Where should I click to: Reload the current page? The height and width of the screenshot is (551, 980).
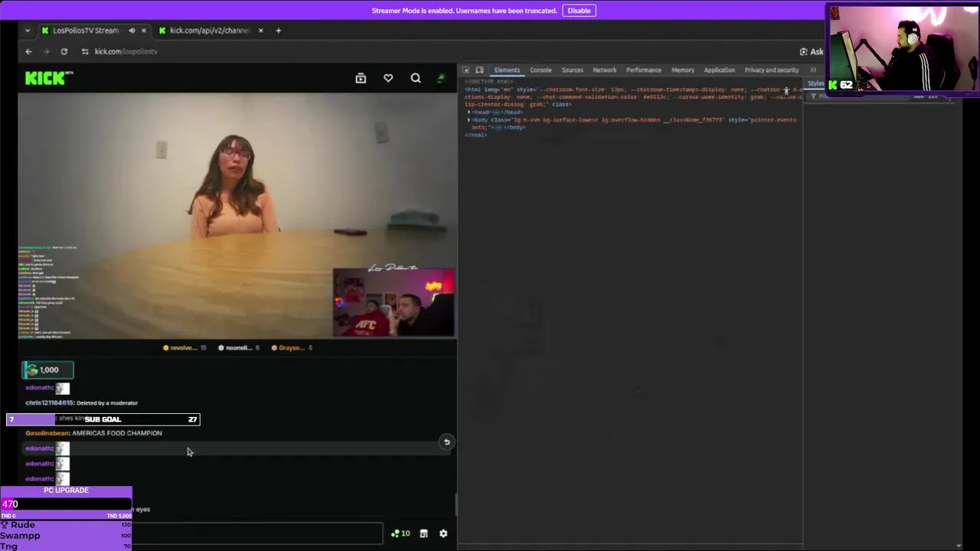pos(64,51)
